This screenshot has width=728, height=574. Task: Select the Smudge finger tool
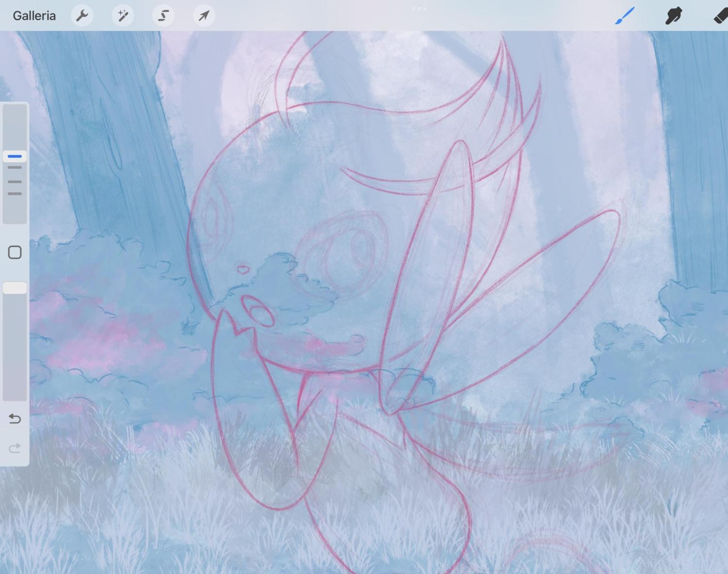pos(673,16)
